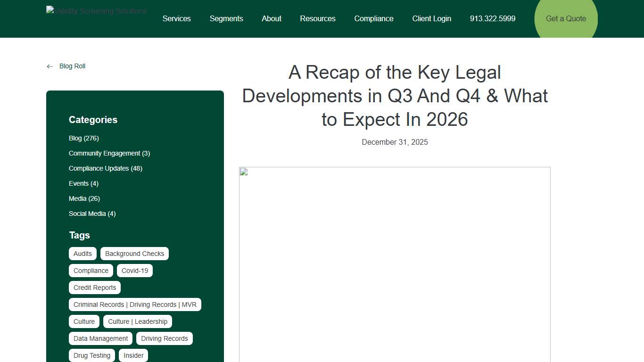The image size is (644, 362).
Task: Open the Segments navigation menu
Action: pos(226,18)
